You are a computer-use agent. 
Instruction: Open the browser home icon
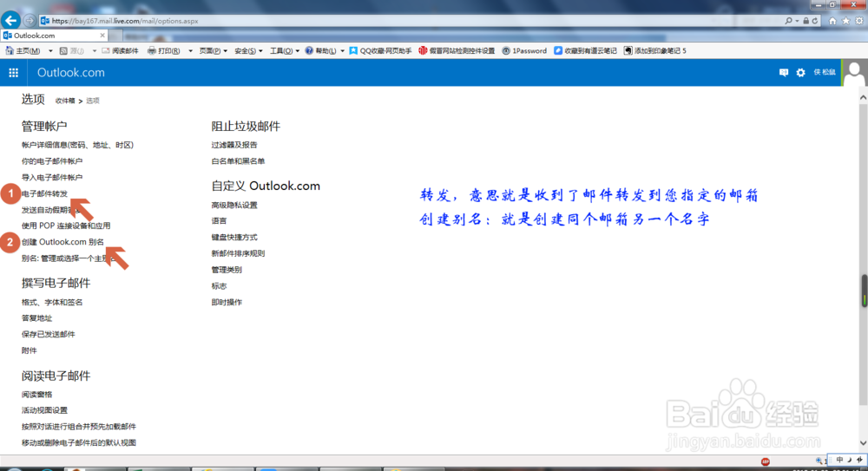tap(832, 21)
